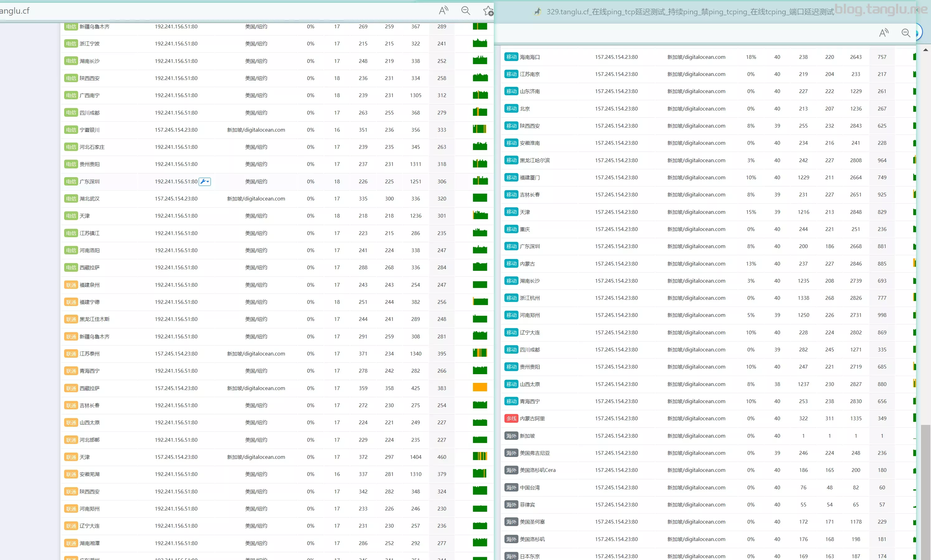Click 新加坡/digitalocean.com text in 宁夏银川 row
This screenshot has width=931, height=560.
(x=256, y=130)
